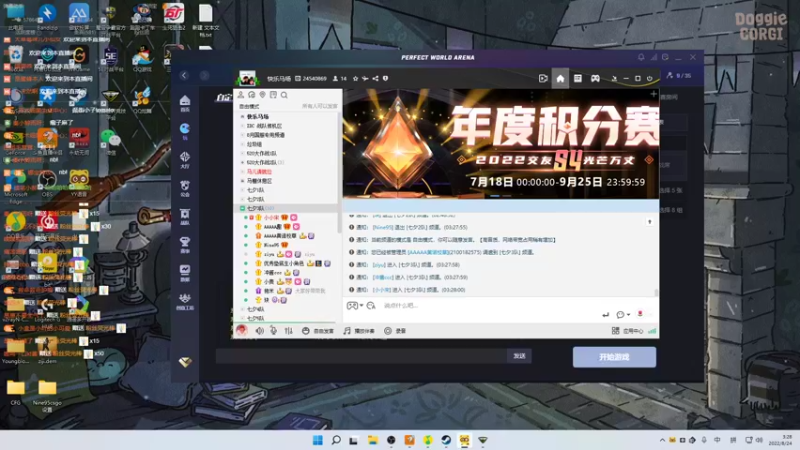Collapse the selected 七夕3队 channel
The width and height of the screenshot is (800, 450).
pos(242,209)
